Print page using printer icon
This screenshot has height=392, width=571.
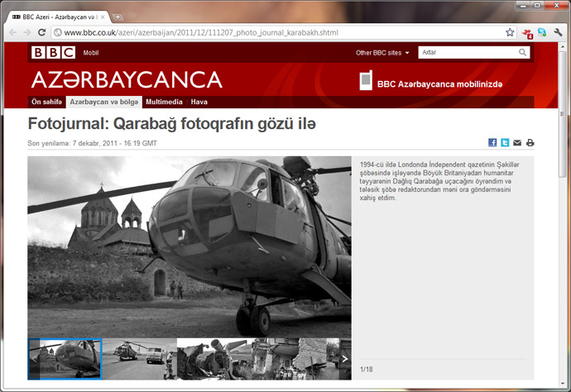pyautogui.click(x=530, y=143)
